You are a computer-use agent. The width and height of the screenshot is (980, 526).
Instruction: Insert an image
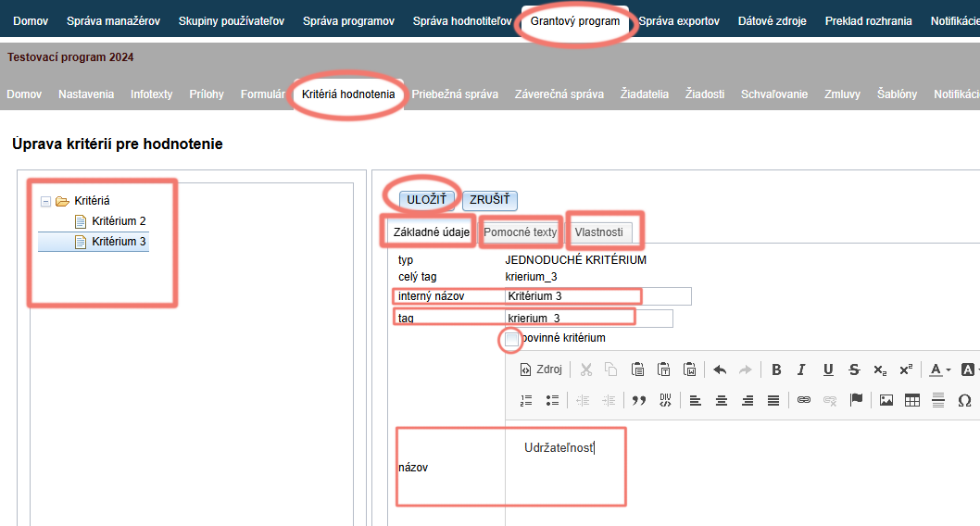point(886,400)
